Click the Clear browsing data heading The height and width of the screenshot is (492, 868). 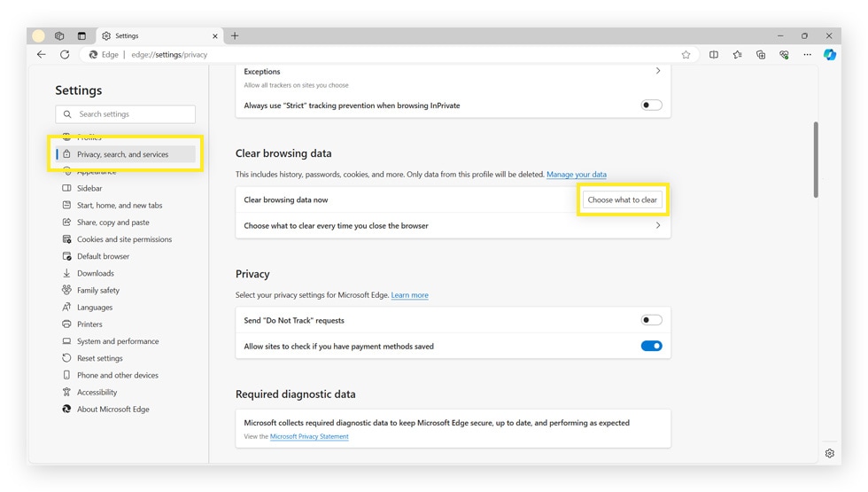[283, 153]
